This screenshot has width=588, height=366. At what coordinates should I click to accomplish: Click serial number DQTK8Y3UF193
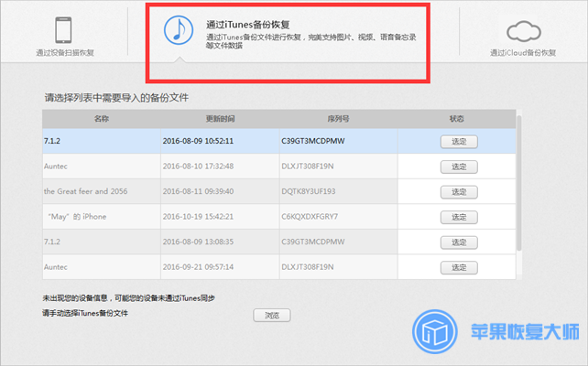point(309,191)
